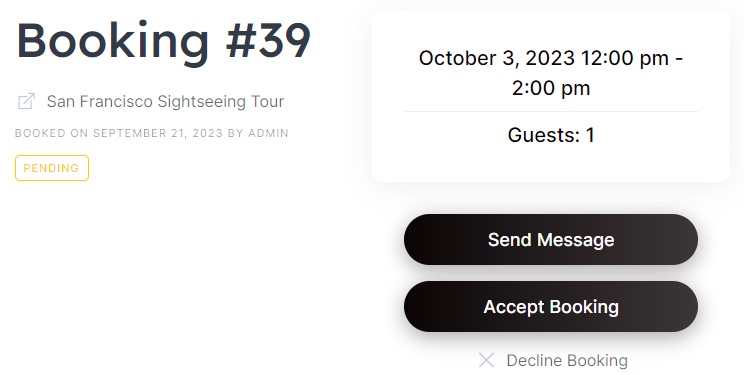Viewport: 744px width, 375px height.
Task: Click the 2:00 pm end time line
Action: point(551,88)
